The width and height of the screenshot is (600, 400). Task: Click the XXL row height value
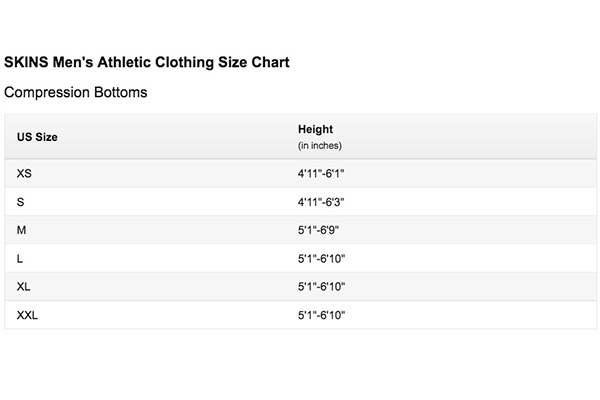click(x=321, y=315)
